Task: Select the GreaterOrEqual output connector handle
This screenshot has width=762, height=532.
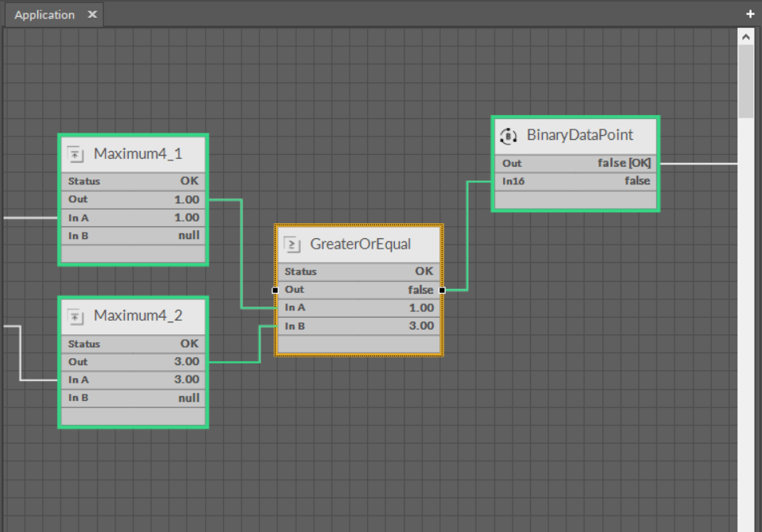Action: click(x=442, y=290)
